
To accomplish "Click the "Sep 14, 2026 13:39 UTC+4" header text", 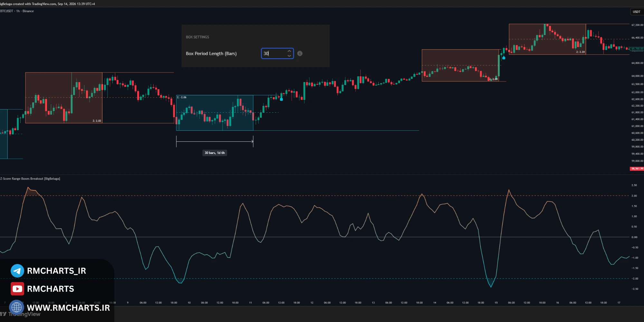I will click(76, 4).
